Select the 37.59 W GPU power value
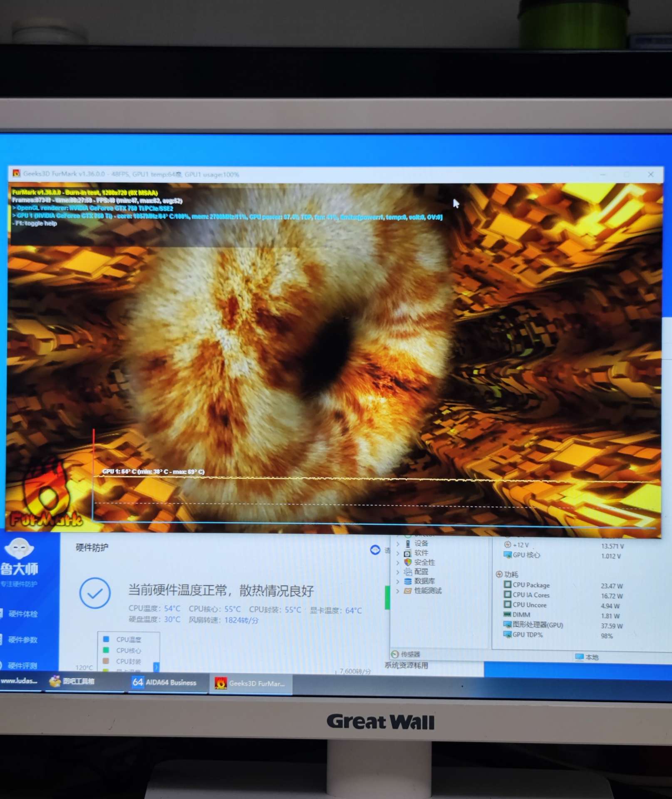The image size is (672, 799). pyautogui.click(x=612, y=626)
